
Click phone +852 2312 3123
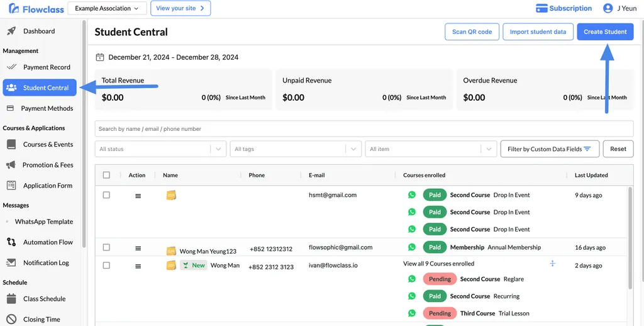point(271,267)
